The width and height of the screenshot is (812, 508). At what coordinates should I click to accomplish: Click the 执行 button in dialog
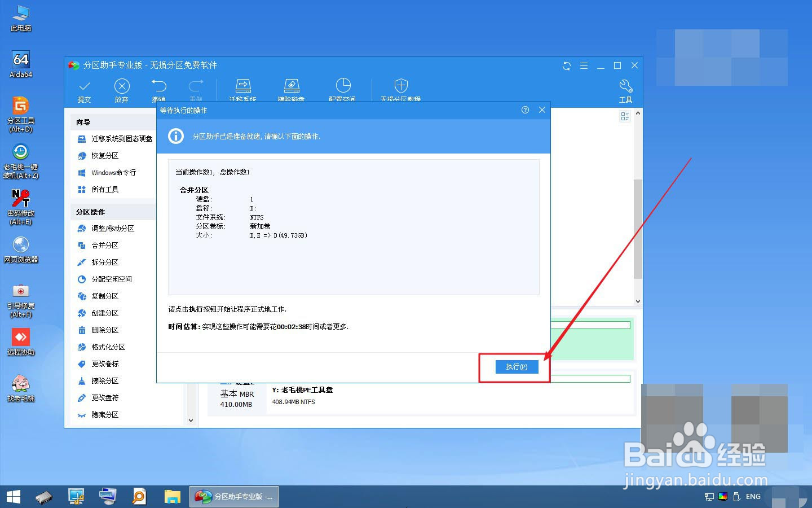pyautogui.click(x=517, y=367)
